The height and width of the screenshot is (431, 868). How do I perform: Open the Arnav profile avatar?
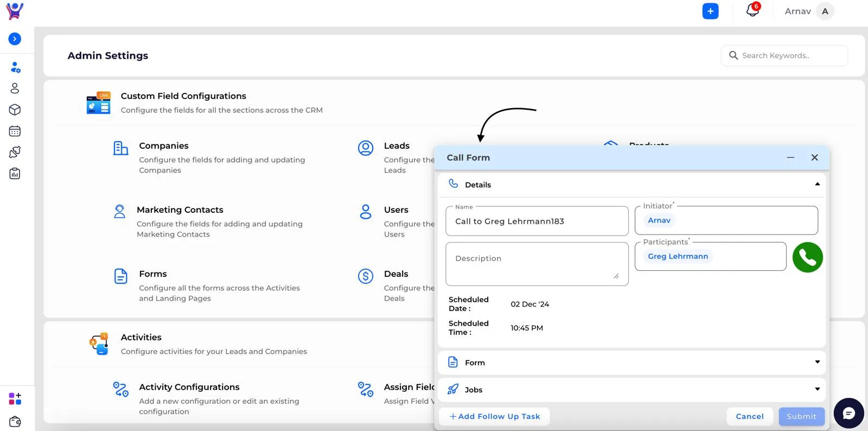click(825, 11)
